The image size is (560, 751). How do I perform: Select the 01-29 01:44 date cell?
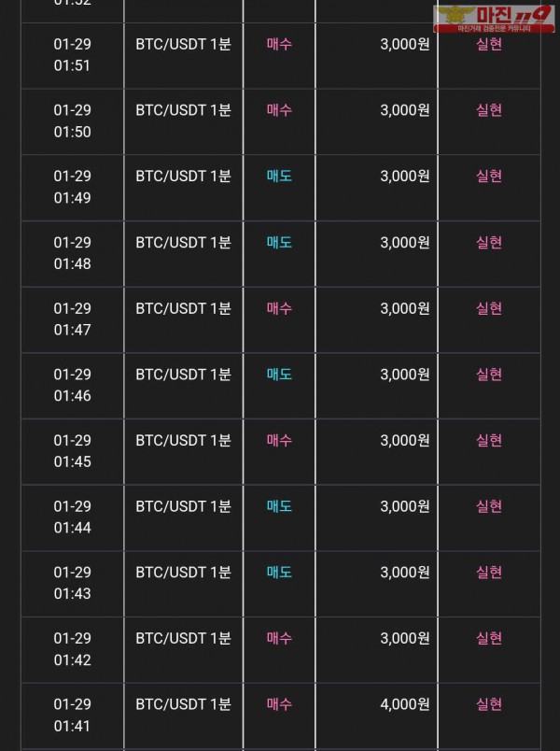point(72,517)
